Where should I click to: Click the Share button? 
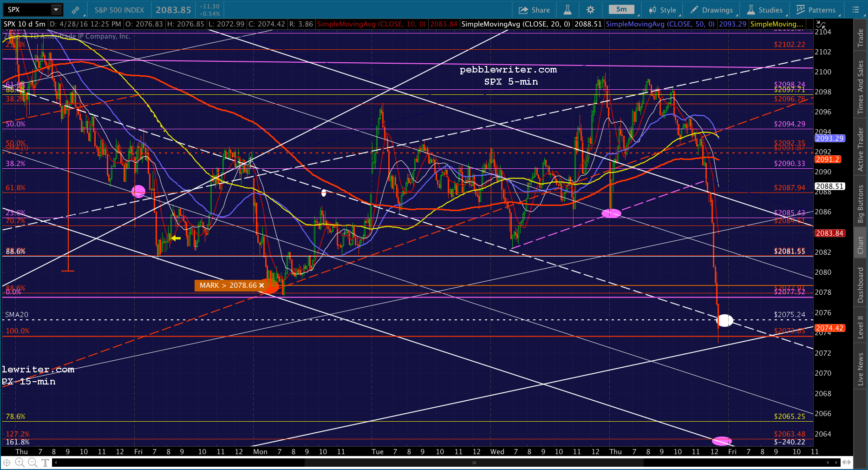pyautogui.click(x=534, y=10)
